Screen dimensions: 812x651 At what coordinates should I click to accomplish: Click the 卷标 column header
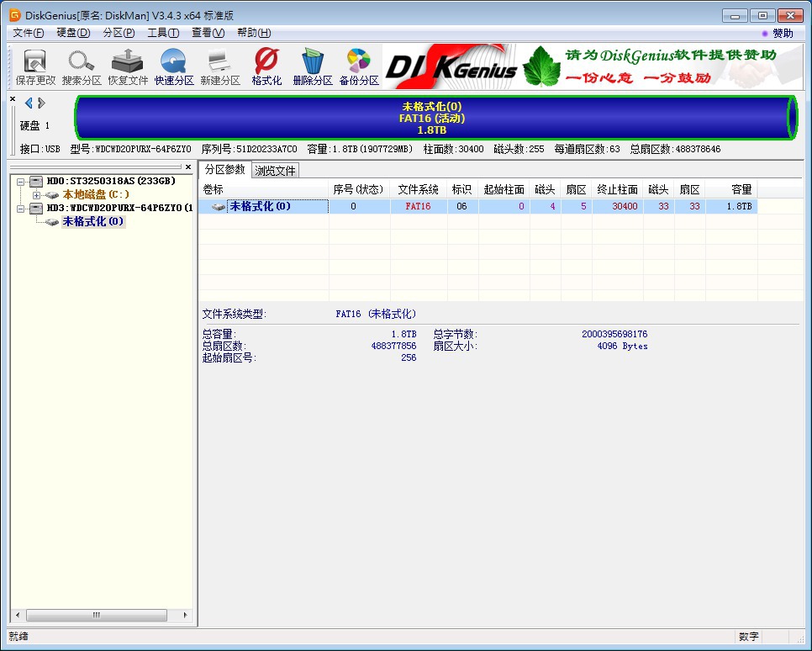coord(264,189)
